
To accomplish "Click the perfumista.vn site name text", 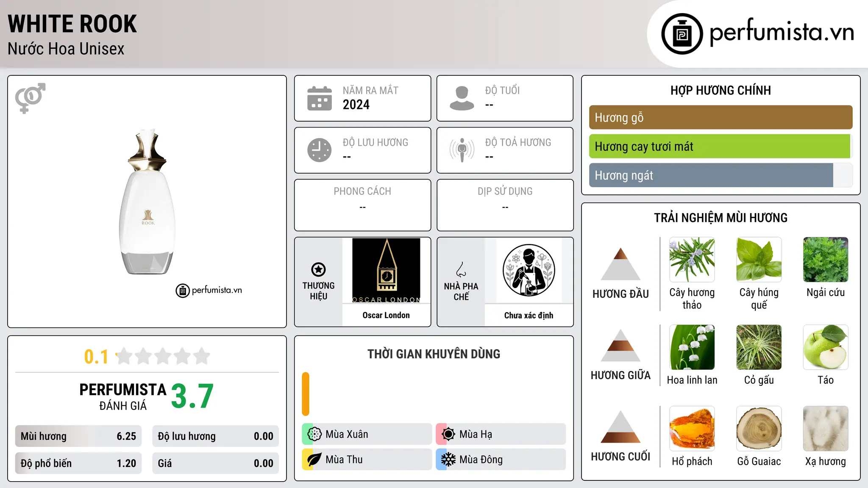I will click(x=782, y=32).
